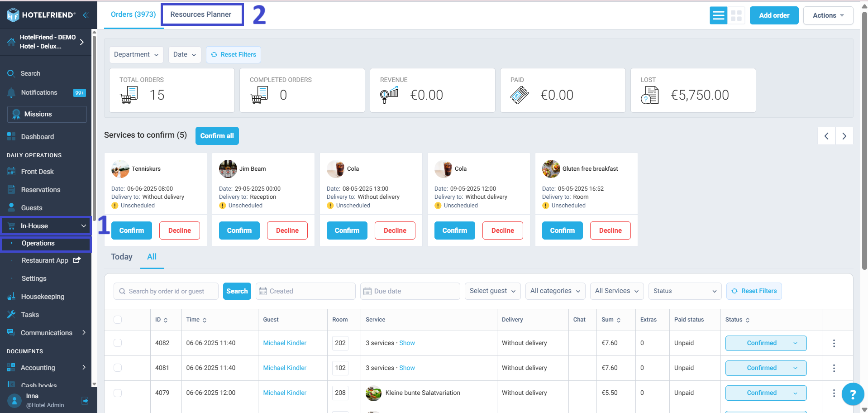This screenshot has width=868, height=413.
Task: Open All Services dropdown
Action: (617, 291)
